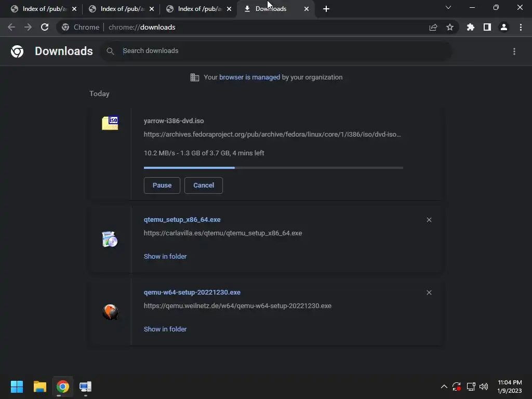Click the download speed status text
The width and height of the screenshot is (532, 399).
click(x=204, y=153)
